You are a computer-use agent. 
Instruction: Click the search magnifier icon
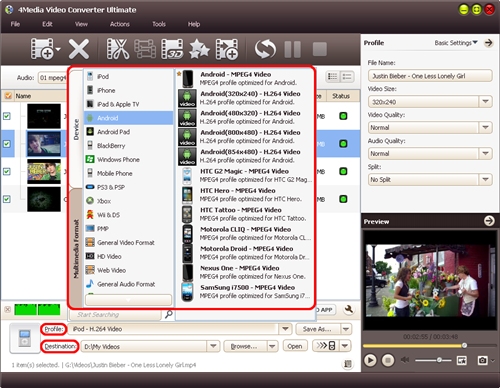[x=169, y=314]
